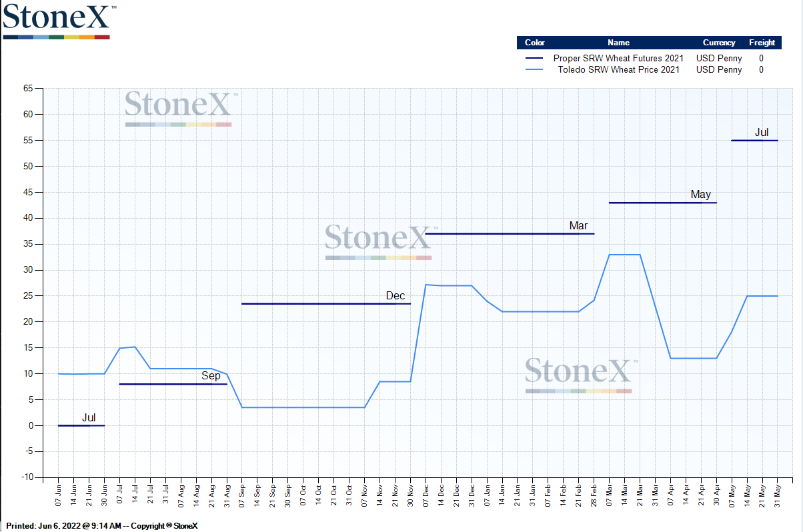Click USD Penny in the Proper SRW row
Screen dimensions: 803x532
719,59
